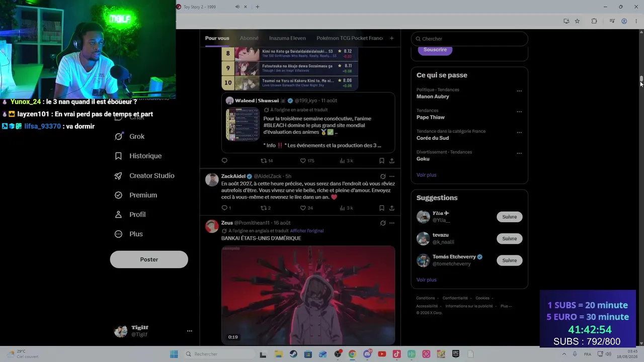Open options for Pape Thiaw trend
The image size is (644, 362).
(x=519, y=112)
